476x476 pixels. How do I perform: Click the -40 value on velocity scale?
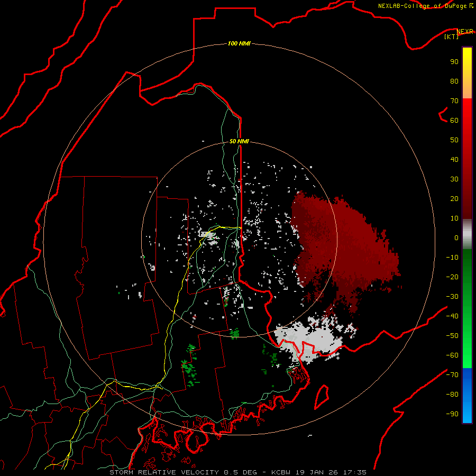(x=452, y=316)
